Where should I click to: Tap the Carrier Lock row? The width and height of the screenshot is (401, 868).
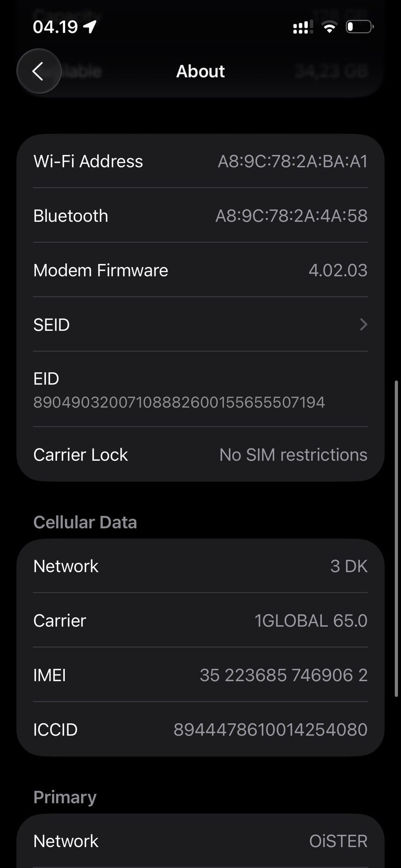[200, 454]
